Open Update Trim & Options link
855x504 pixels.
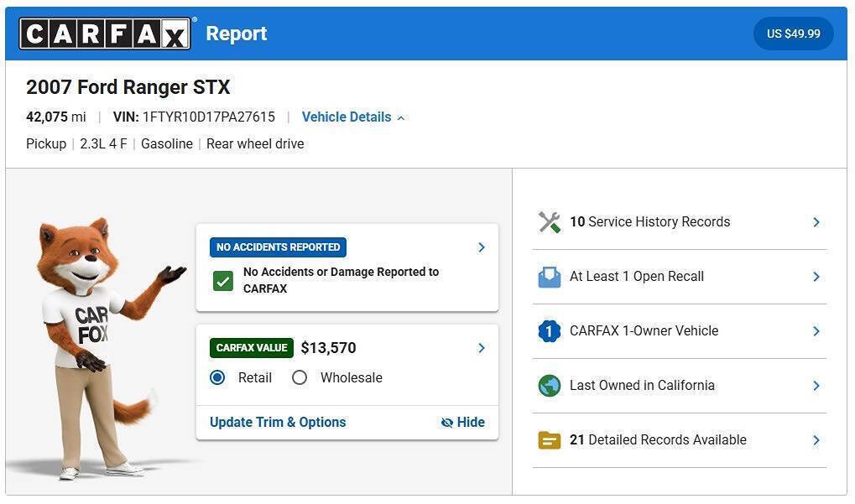[x=278, y=423]
